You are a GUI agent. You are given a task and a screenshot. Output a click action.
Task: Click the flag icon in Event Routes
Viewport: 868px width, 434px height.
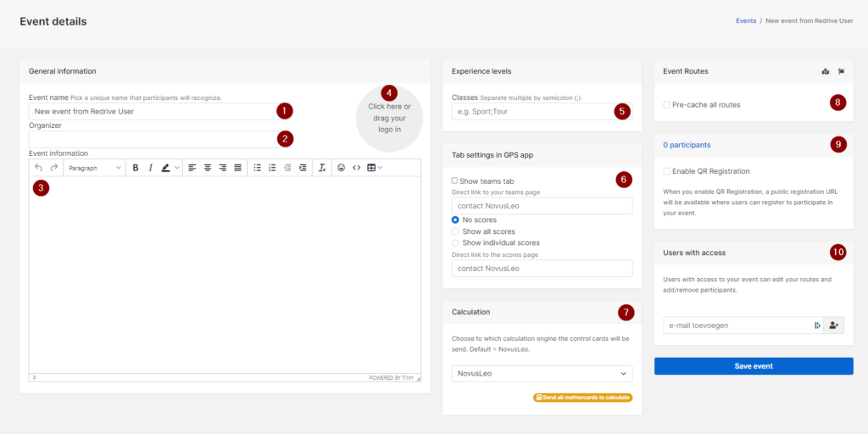pos(841,72)
